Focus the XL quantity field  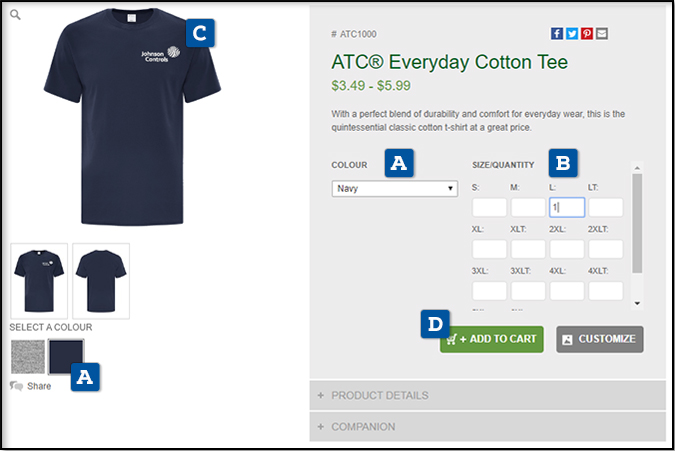point(489,249)
